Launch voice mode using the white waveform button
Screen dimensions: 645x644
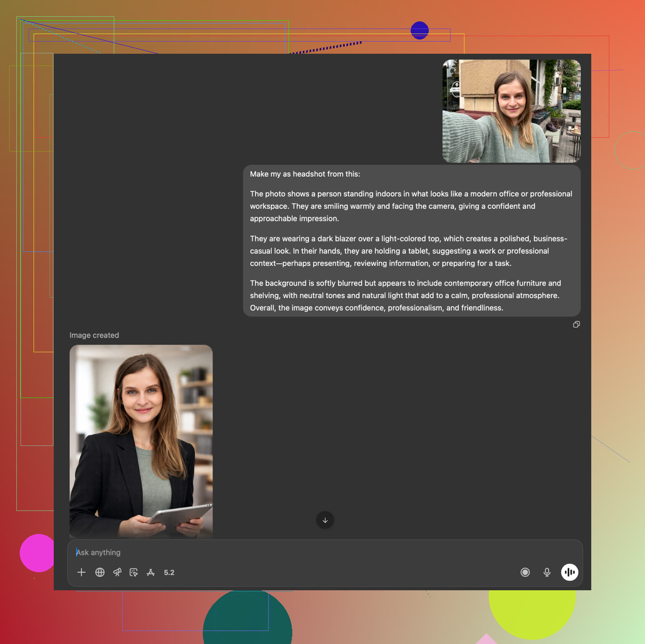click(x=569, y=572)
